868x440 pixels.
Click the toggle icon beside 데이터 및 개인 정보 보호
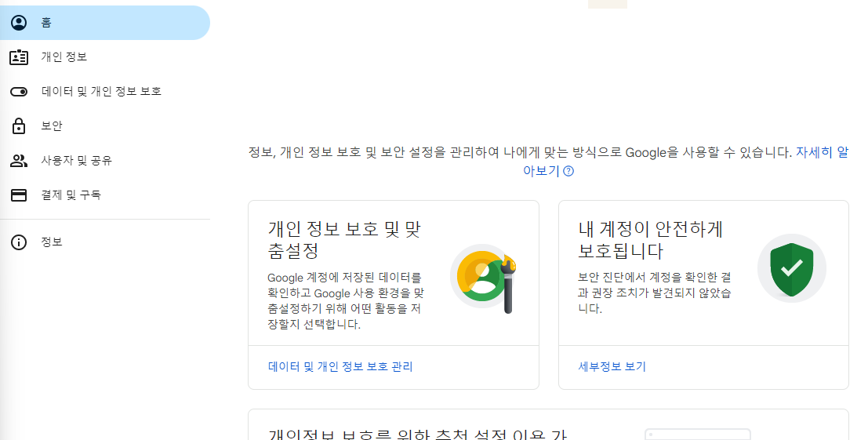point(19,92)
